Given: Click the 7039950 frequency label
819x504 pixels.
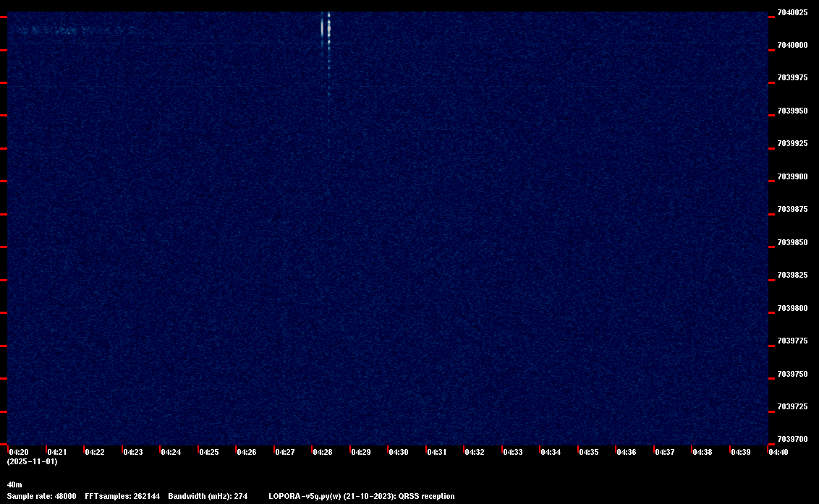Looking at the screenshot, I should coord(792,111).
